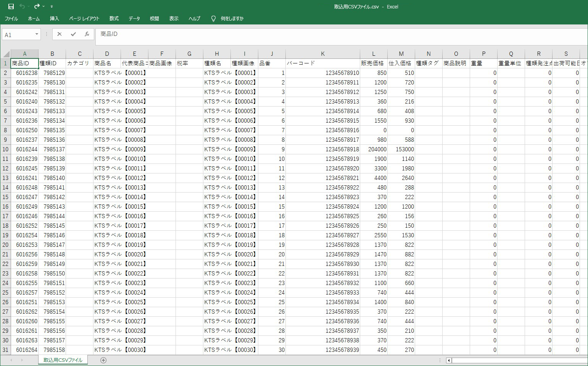Click the horizontal scrollbar left arrow
Screen dimensions: 588x366
[x=449, y=360]
